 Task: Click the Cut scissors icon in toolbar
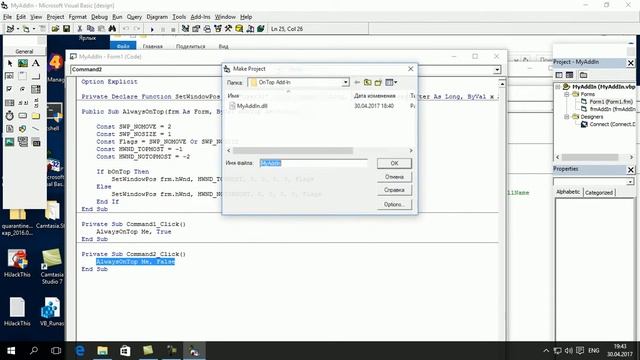tap(80, 29)
